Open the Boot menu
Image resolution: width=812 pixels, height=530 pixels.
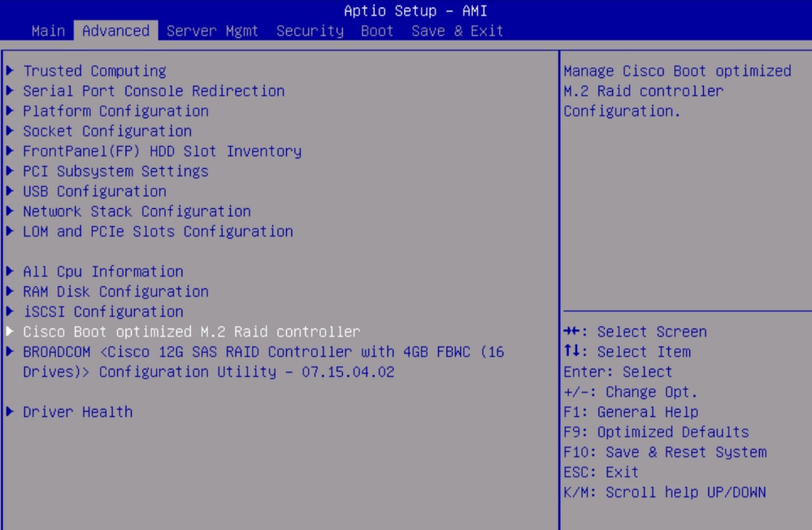(x=376, y=31)
